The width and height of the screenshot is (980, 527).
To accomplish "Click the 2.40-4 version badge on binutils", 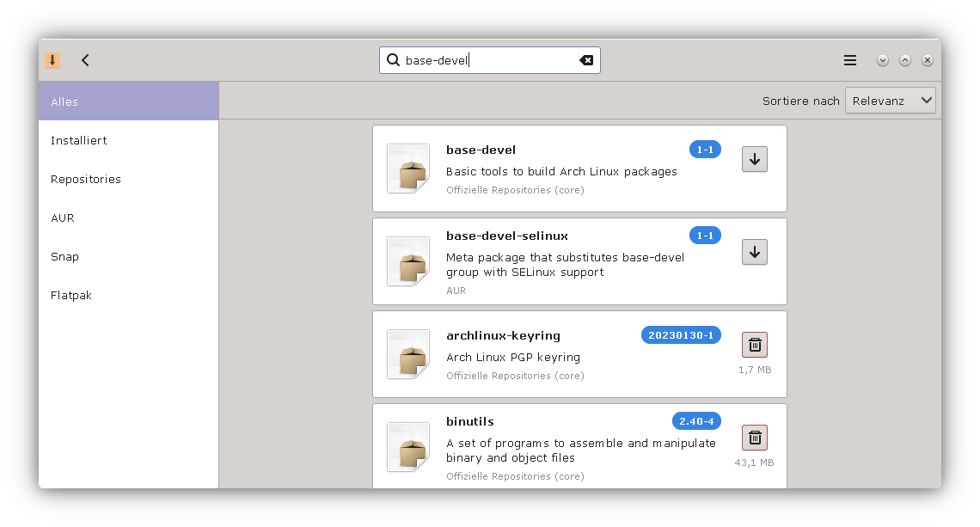I will point(695,421).
